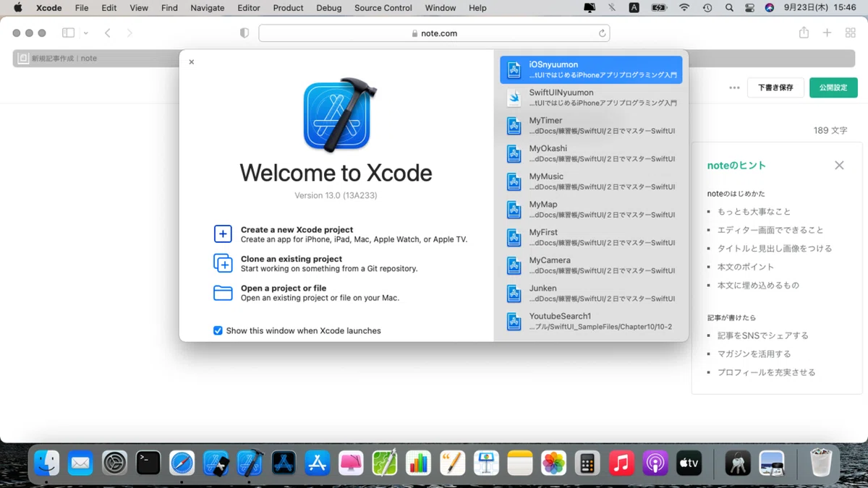Open Photos from the Dock
The height and width of the screenshot is (488, 868).
pyautogui.click(x=554, y=463)
